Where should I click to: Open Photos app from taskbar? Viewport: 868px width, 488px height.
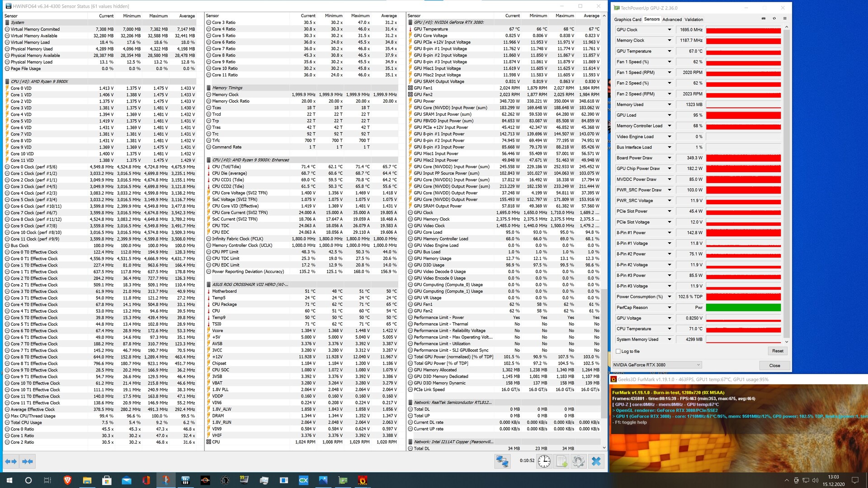pos(323,480)
